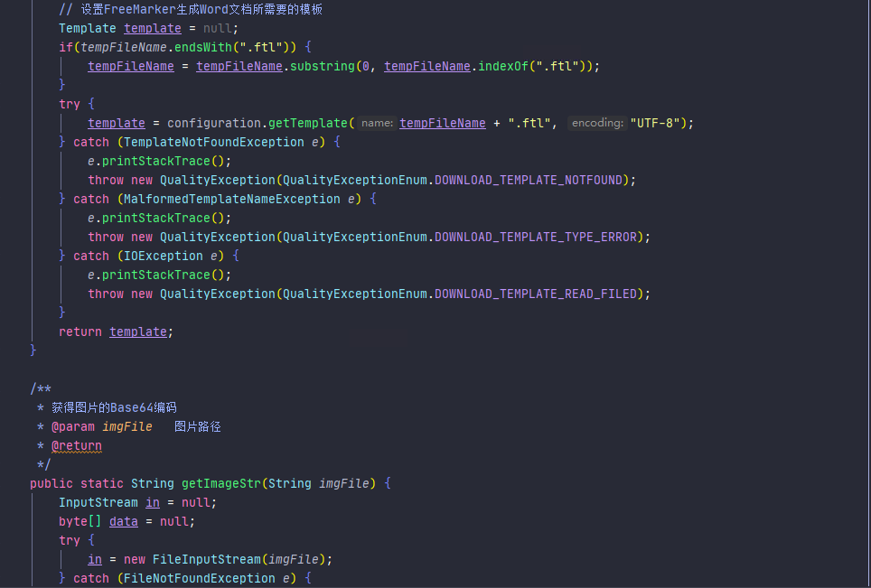
Task: Click 'InputStream' in the 'in = null' declaration
Action: click(x=98, y=502)
